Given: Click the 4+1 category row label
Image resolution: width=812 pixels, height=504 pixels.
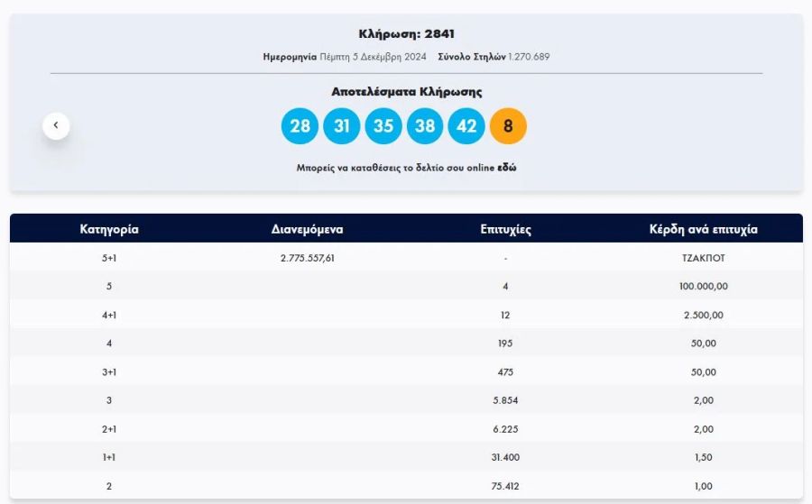Looking at the screenshot, I should (109, 315).
